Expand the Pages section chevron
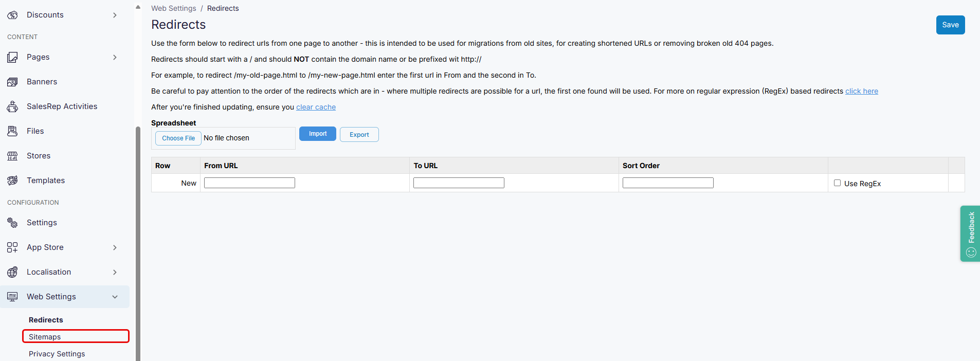The image size is (980, 361). (x=114, y=57)
